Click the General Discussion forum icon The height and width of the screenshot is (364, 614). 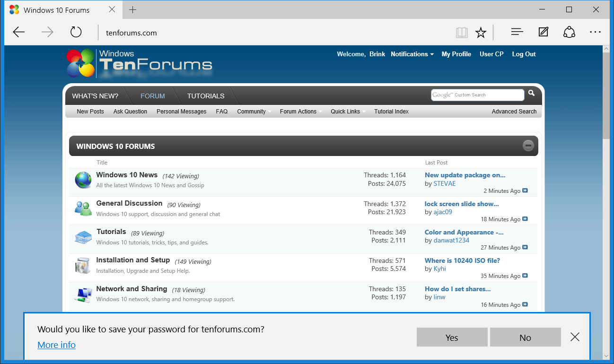(x=83, y=208)
